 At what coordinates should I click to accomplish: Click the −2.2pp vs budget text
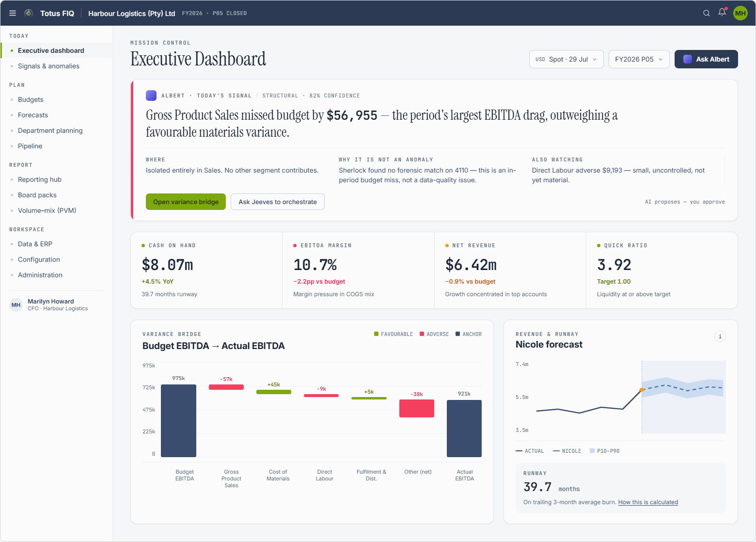pyautogui.click(x=319, y=282)
